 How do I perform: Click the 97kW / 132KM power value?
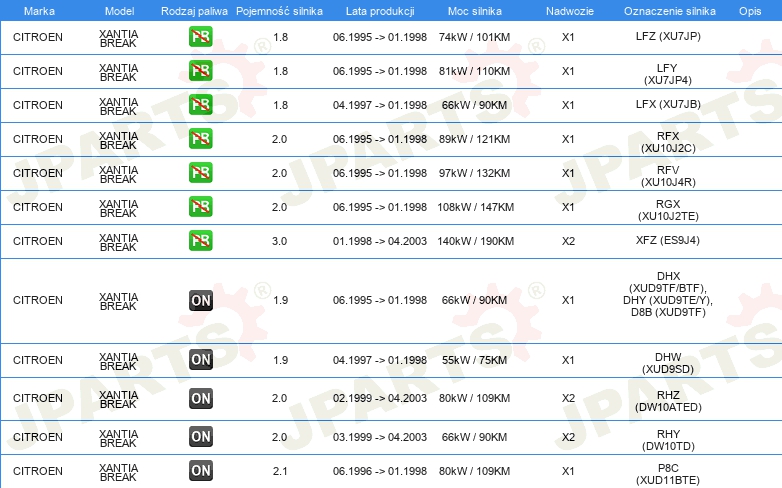[474, 173]
